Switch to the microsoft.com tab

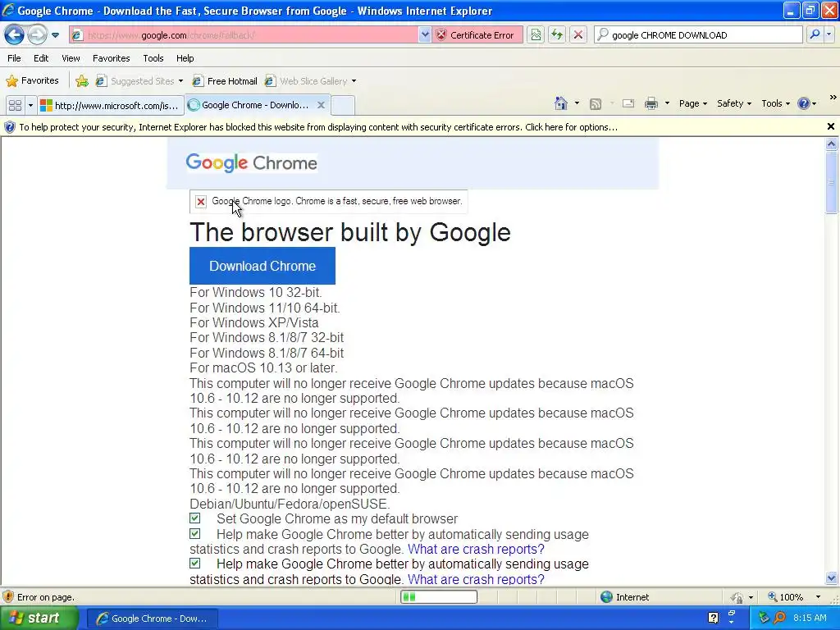click(x=111, y=106)
